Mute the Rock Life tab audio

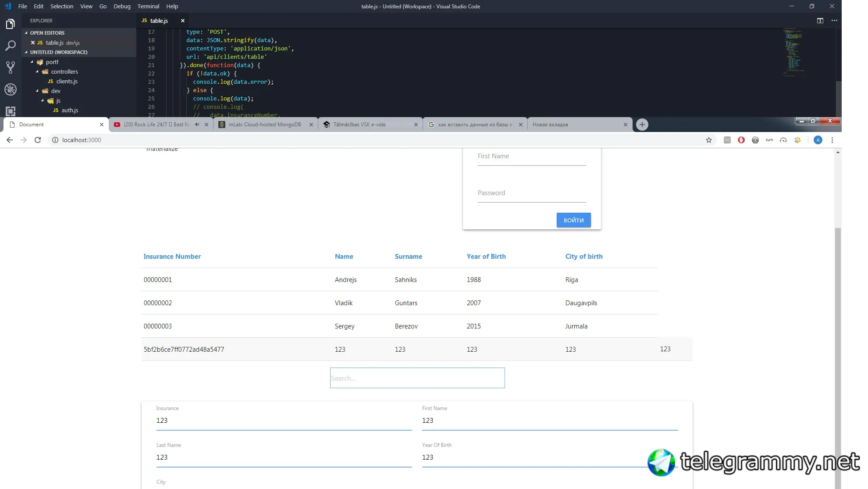(197, 125)
